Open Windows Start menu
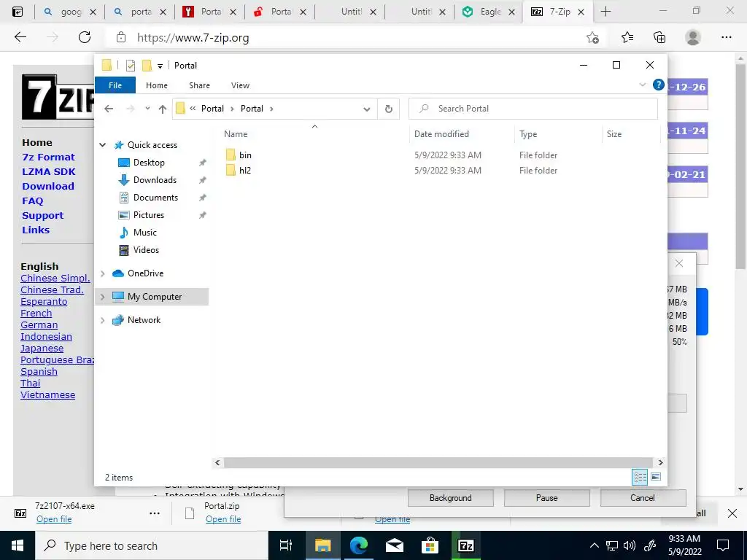Image resolution: width=747 pixels, height=560 pixels. pyautogui.click(x=18, y=545)
